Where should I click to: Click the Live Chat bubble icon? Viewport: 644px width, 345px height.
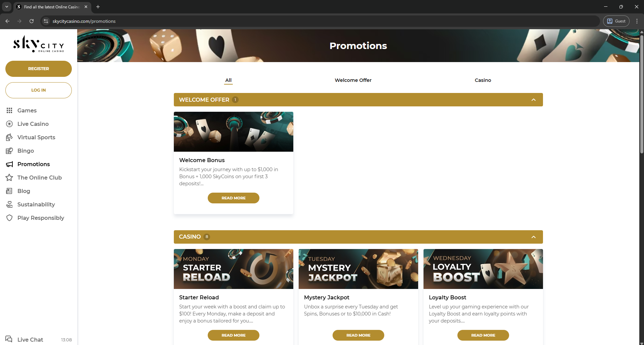[x=9, y=339]
